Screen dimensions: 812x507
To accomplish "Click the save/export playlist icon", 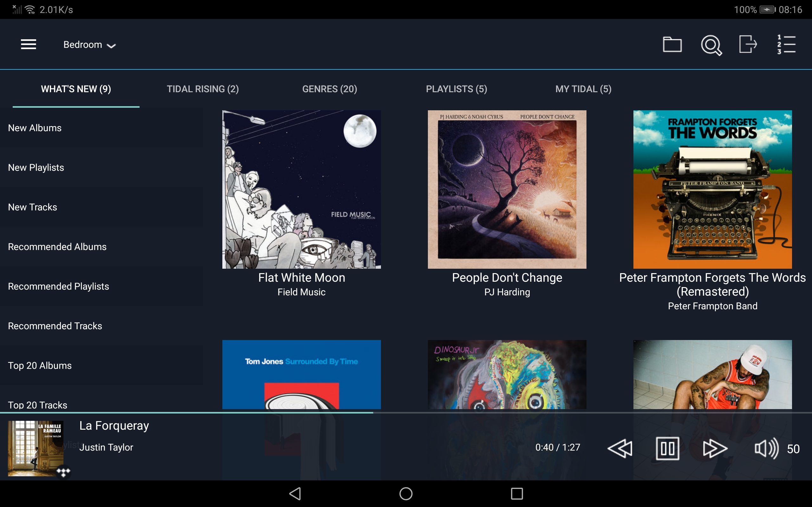I will [x=748, y=44].
